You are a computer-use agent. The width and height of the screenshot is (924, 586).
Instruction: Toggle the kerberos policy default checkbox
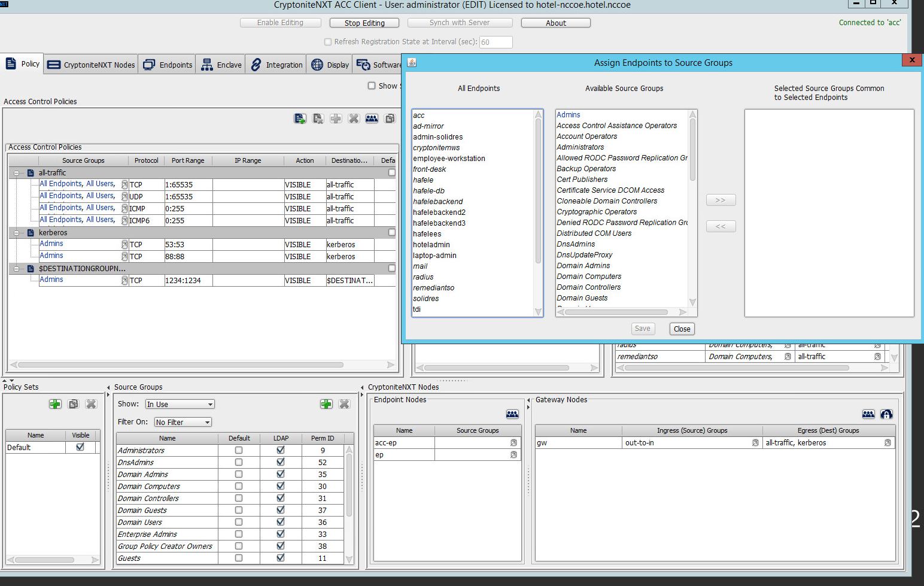(x=392, y=232)
